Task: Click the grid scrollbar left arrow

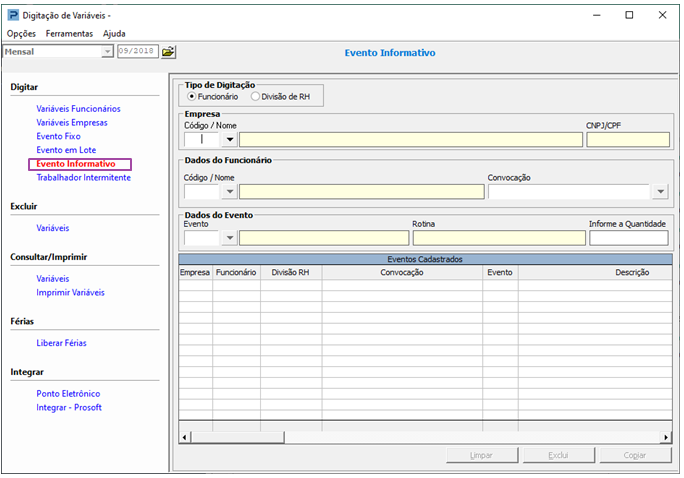Action: 185,437
